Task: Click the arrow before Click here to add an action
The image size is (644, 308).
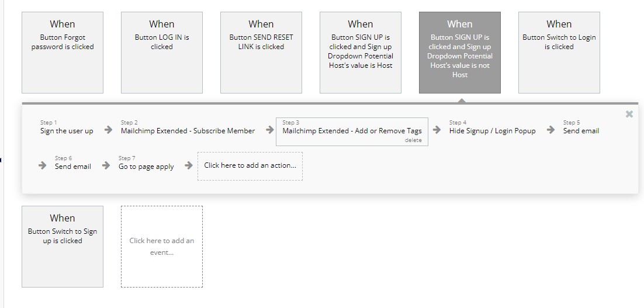Action: tap(189, 165)
